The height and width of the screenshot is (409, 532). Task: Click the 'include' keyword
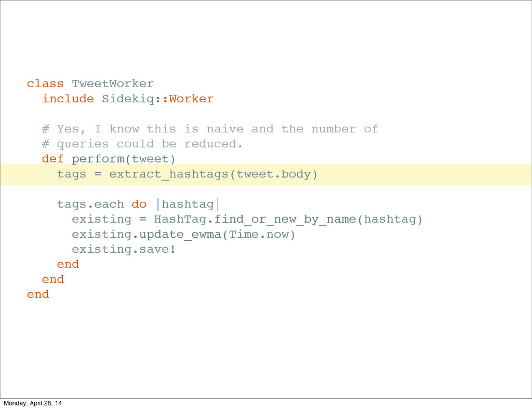tap(68, 99)
